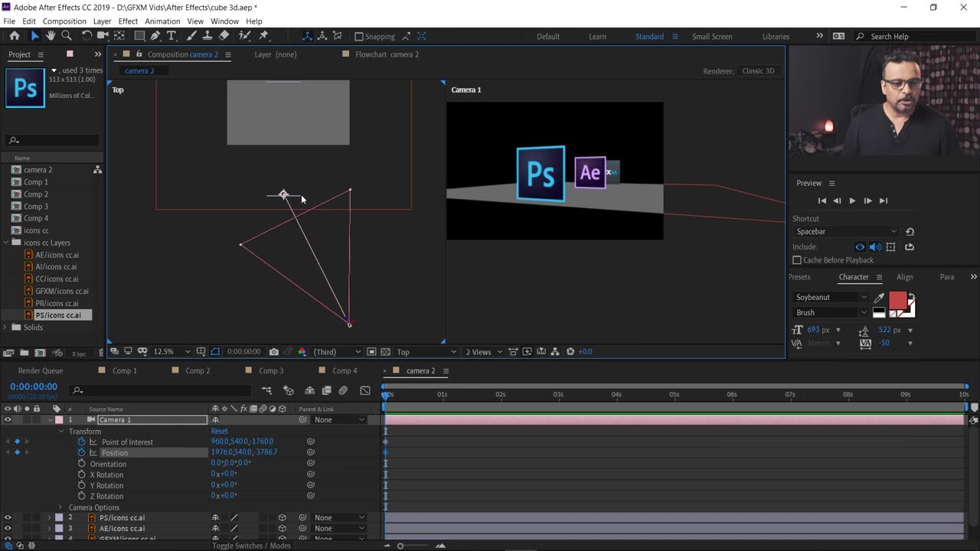Open the Spacebar shortcut dropdown

(846, 232)
